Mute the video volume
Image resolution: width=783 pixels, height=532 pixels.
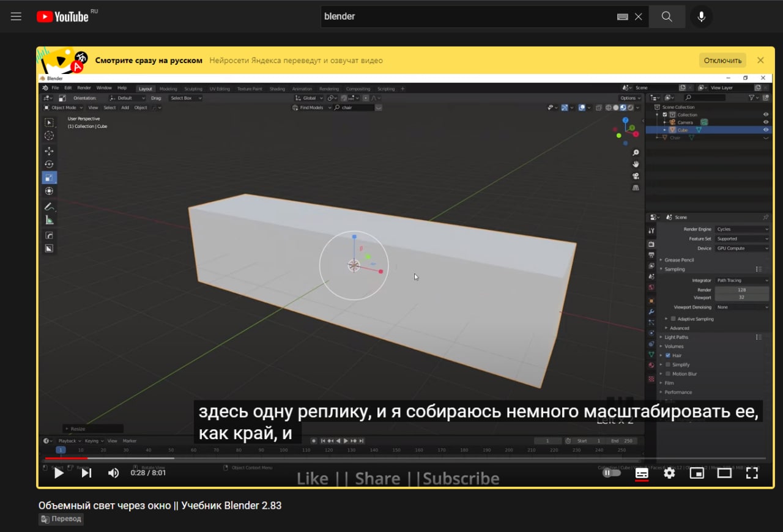[113, 473]
